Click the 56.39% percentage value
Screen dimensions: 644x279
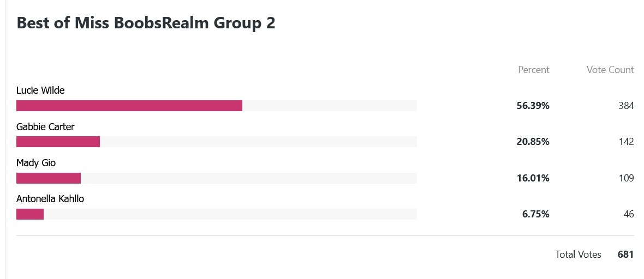tap(533, 106)
